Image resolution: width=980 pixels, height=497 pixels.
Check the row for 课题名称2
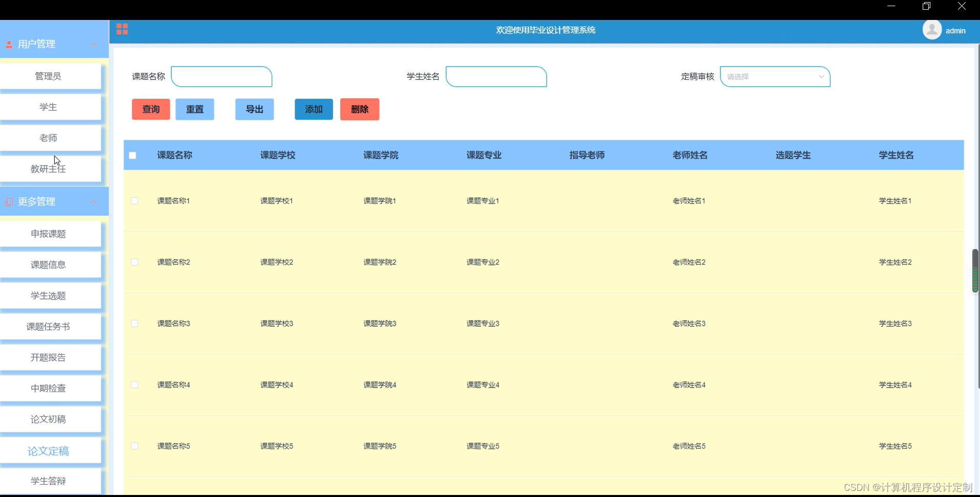(135, 262)
